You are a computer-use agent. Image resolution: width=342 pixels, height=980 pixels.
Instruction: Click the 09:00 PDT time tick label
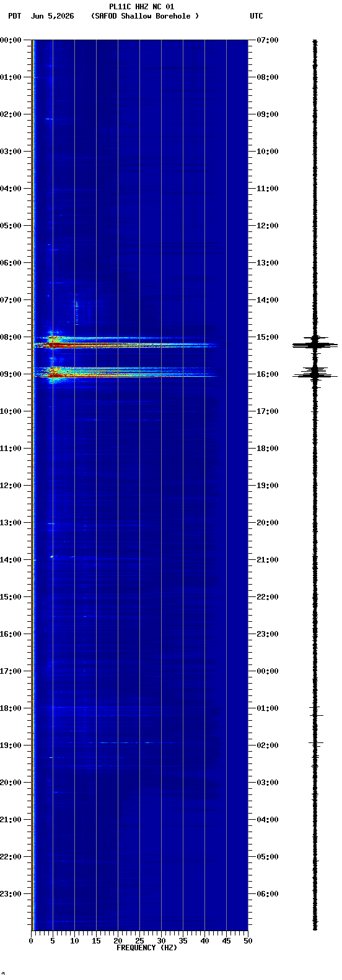(x=11, y=374)
